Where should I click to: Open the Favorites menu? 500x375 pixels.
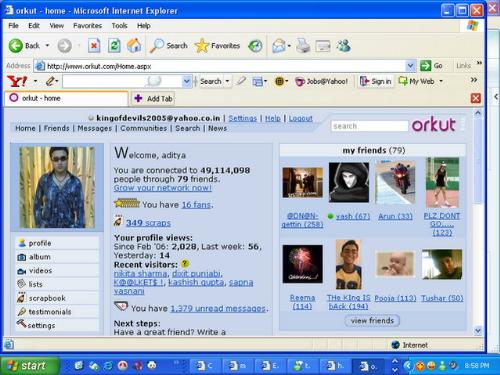click(x=87, y=26)
